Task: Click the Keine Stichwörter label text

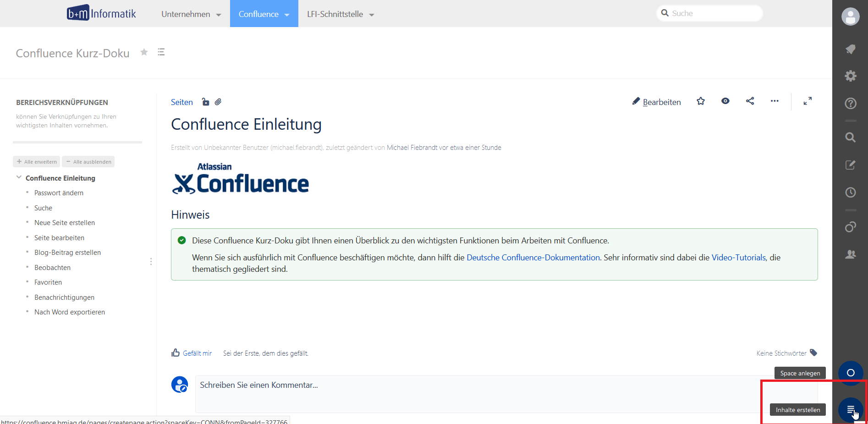Action: pos(781,353)
